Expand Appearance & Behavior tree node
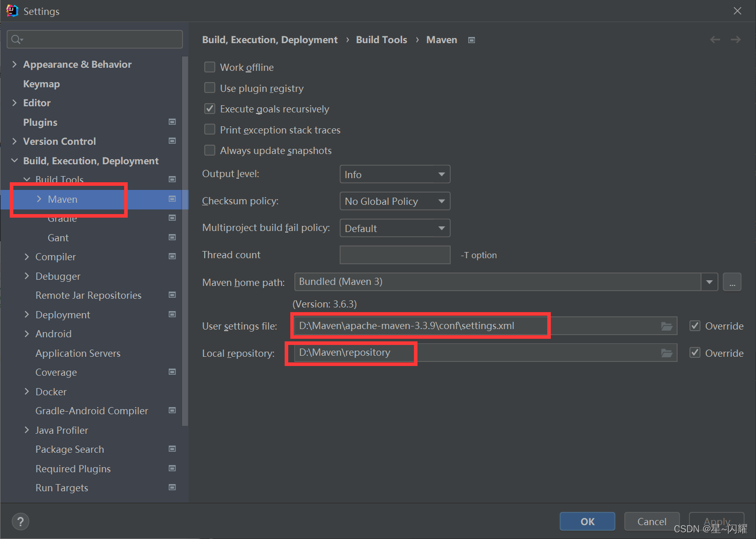 coord(14,64)
